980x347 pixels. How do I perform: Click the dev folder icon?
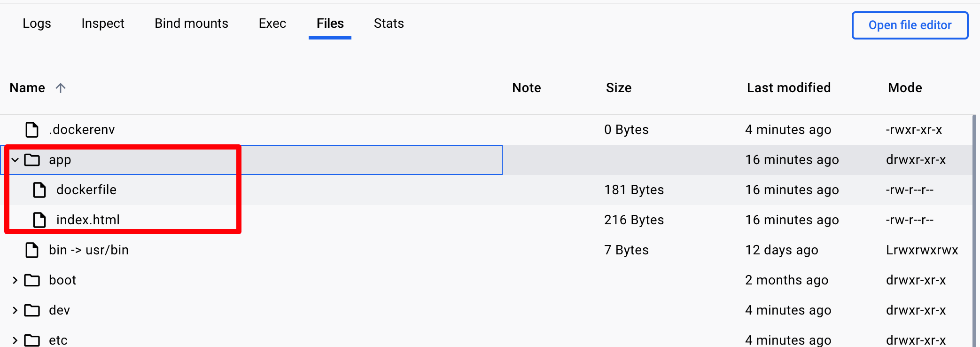[x=32, y=310]
